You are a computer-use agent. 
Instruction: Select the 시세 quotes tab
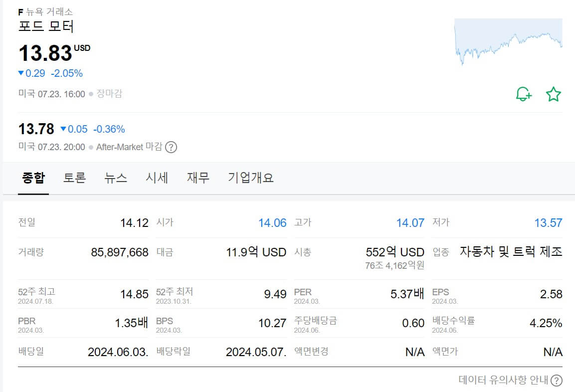pyautogui.click(x=157, y=178)
